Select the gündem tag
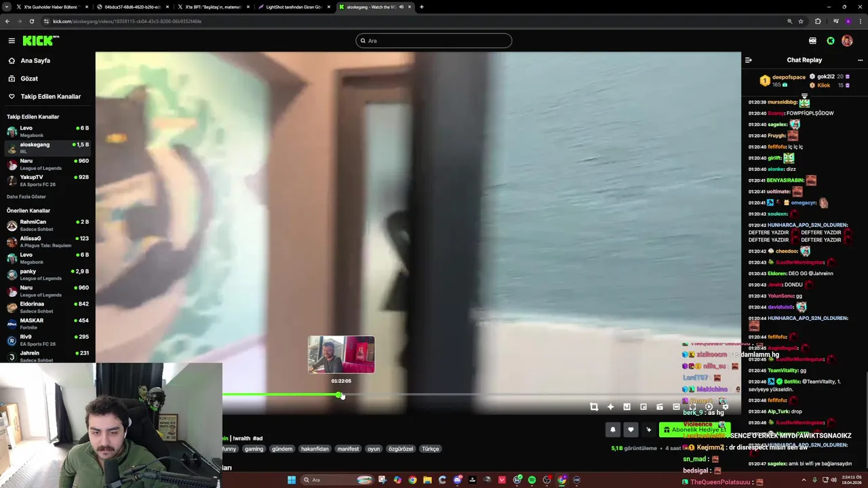 pos(282,449)
